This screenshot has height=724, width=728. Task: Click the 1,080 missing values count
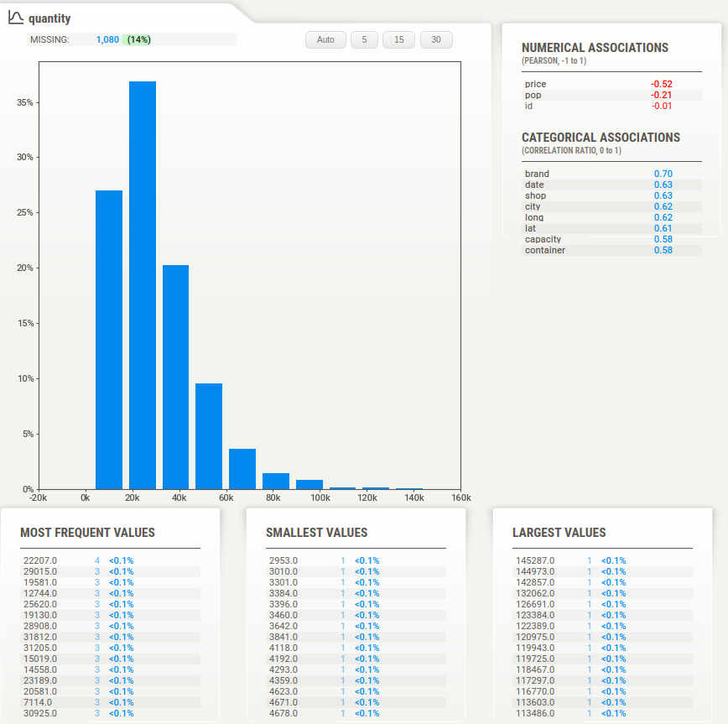(108, 39)
